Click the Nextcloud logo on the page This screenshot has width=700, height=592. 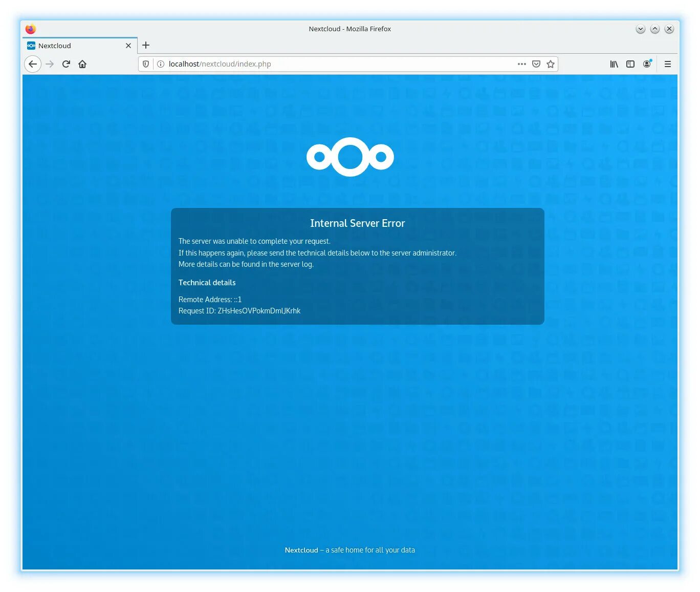click(x=350, y=157)
